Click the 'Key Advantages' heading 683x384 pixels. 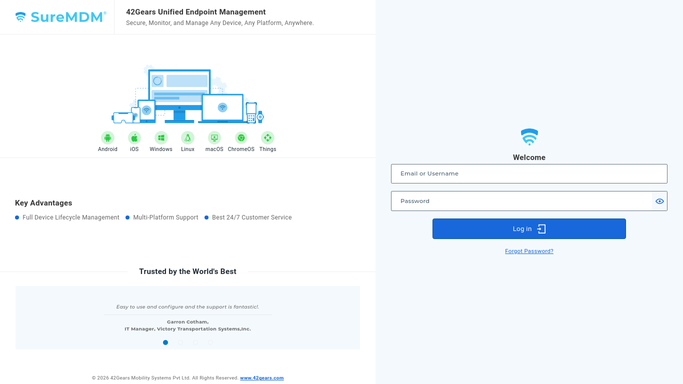[44, 203]
